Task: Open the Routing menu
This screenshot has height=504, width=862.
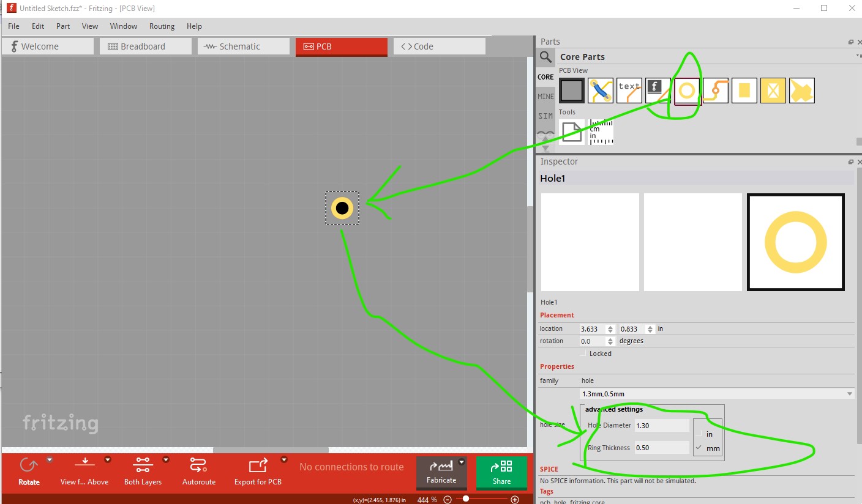Action: click(162, 26)
